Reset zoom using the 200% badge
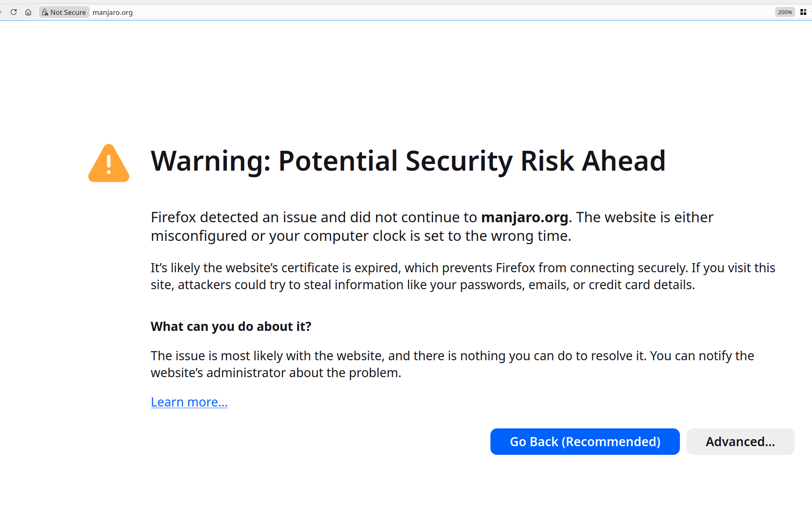Image resolution: width=812 pixels, height=523 pixels. [x=784, y=12]
